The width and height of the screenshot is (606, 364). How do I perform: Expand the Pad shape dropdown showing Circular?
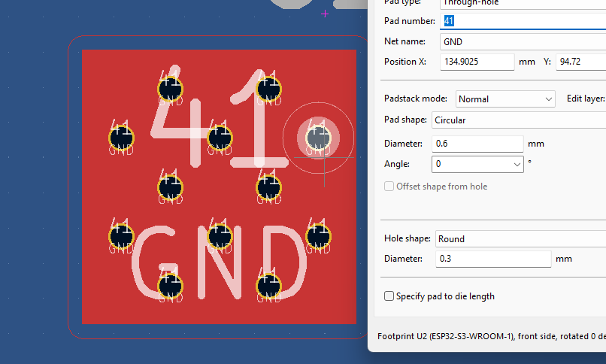(517, 120)
